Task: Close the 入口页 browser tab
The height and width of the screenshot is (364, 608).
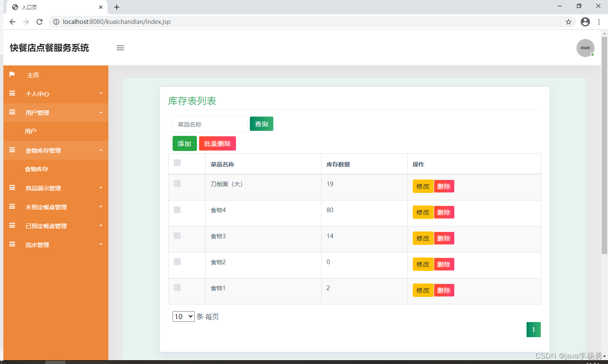Action: click(101, 7)
